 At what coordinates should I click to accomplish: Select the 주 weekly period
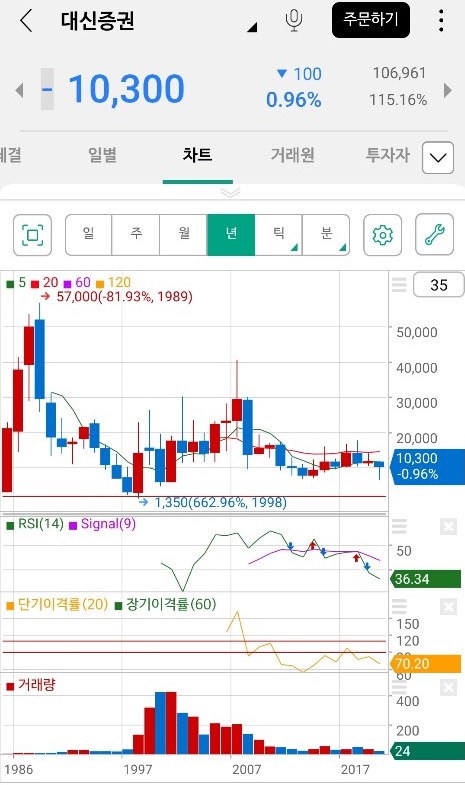pyautogui.click(x=136, y=235)
